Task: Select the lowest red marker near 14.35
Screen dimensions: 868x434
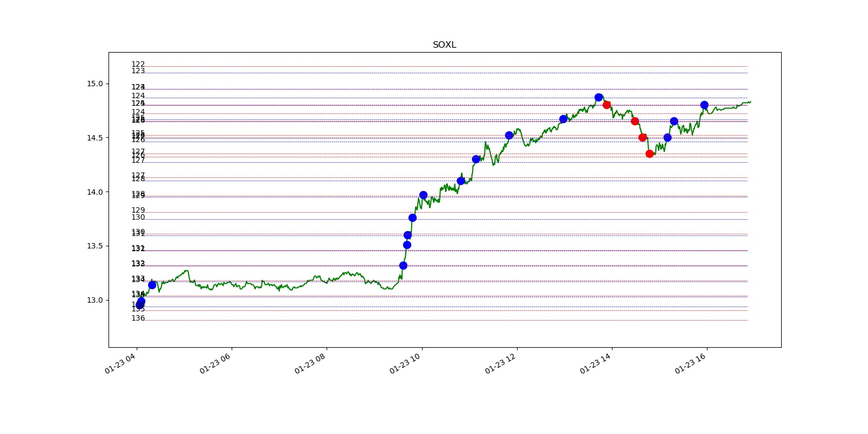Action: click(649, 154)
